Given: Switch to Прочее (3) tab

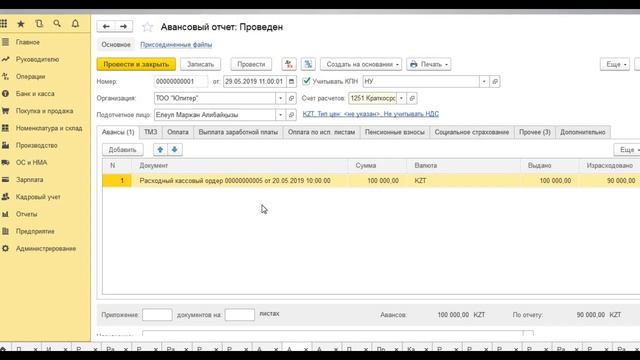Looking at the screenshot, I should (535, 132).
